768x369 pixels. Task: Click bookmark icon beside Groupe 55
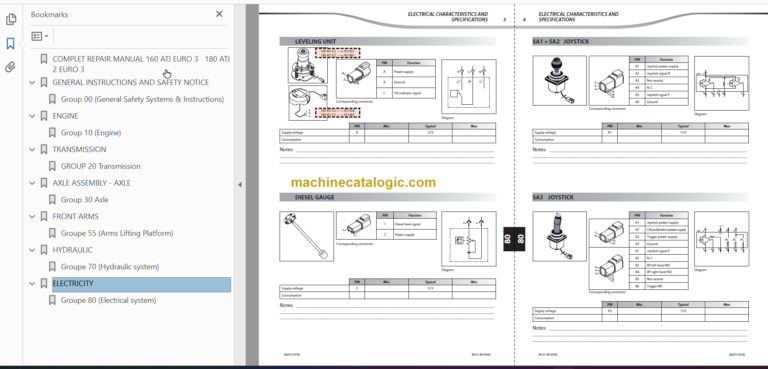[52, 233]
